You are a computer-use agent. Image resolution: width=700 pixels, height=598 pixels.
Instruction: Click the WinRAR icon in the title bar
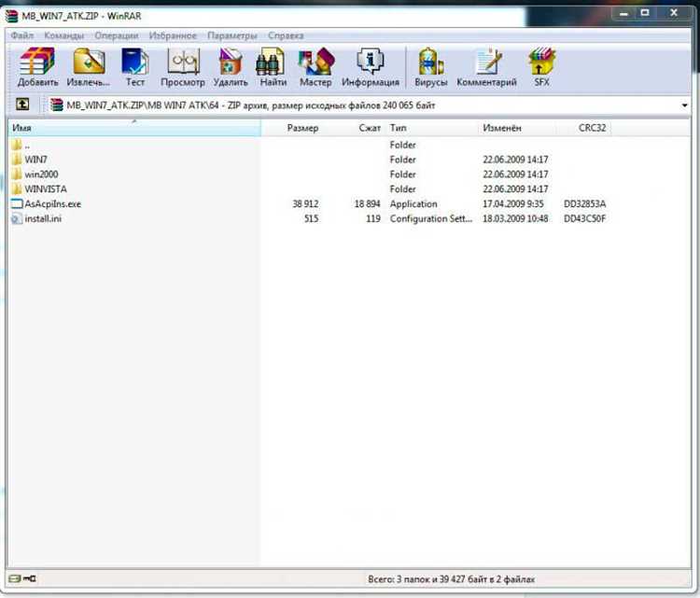click(12, 16)
